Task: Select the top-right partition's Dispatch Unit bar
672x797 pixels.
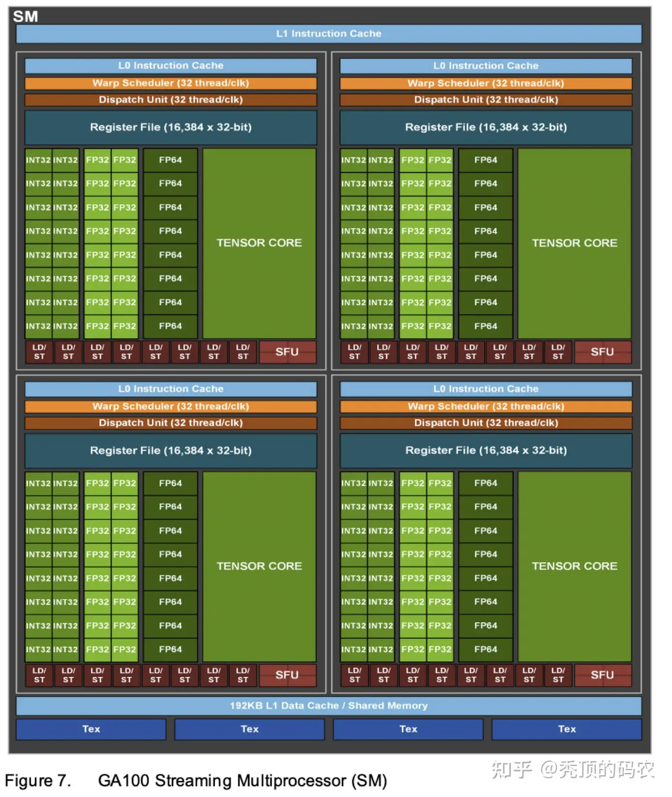Action: [x=486, y=100]
